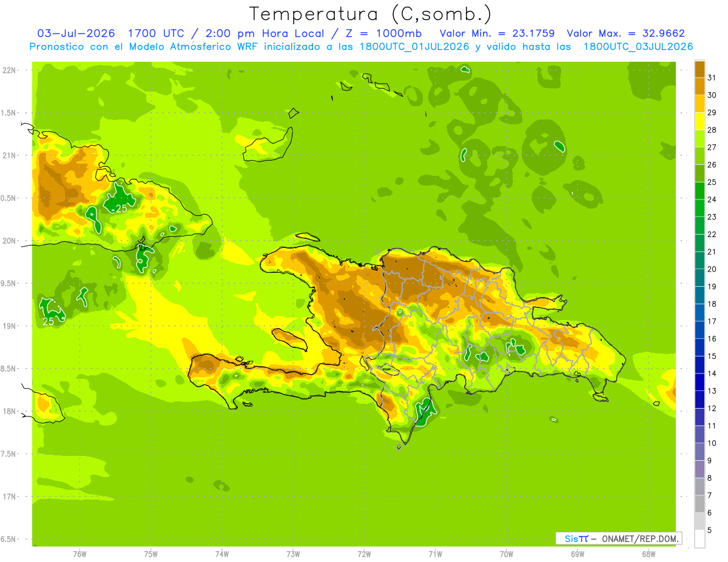
Task: Click the '17N' latitude label
Action: coord(10,497)
